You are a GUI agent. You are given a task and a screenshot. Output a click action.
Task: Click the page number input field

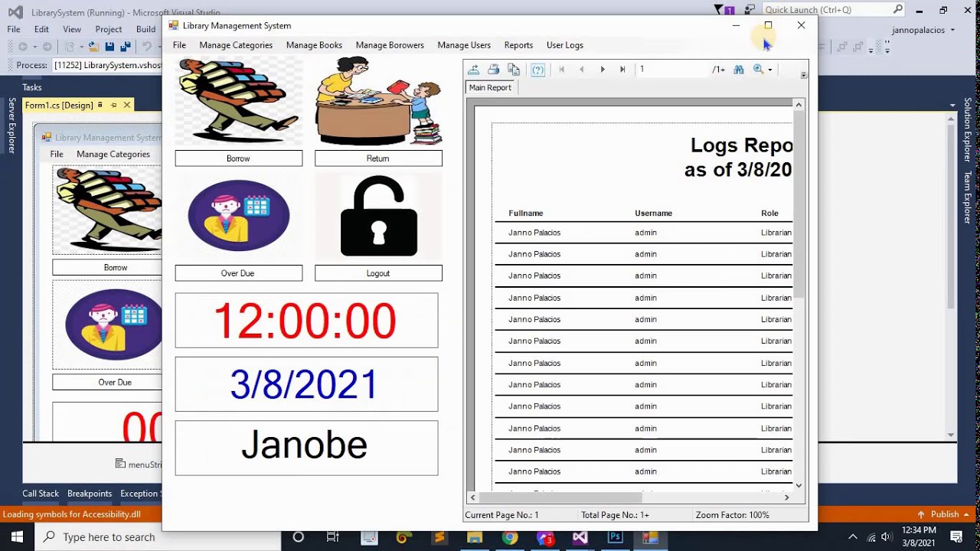(674, 70)
